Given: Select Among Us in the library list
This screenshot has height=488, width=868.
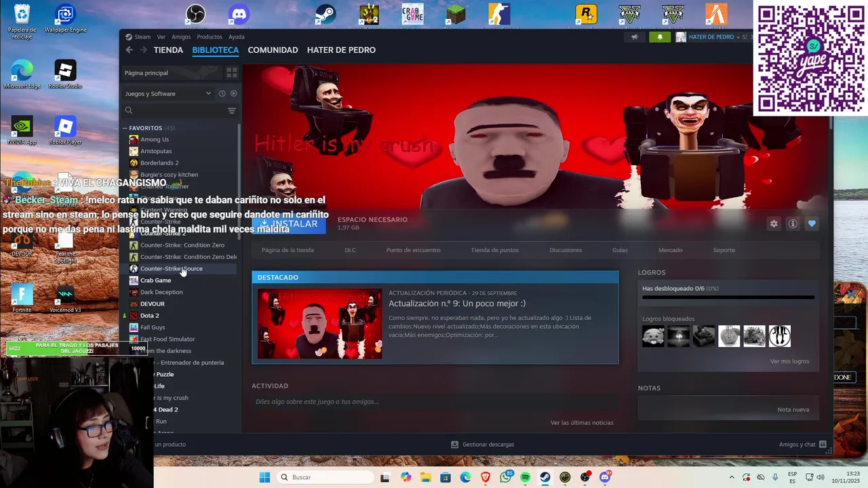Looking at the screenshot, I should pos(155,140).
